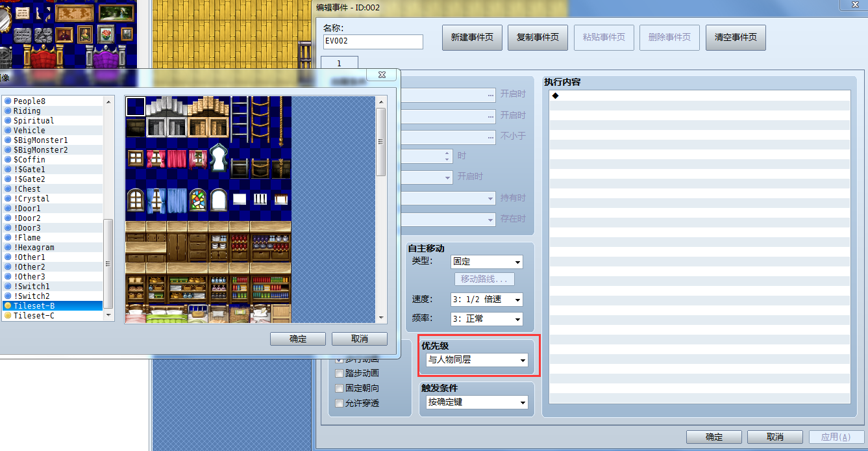Viewport: 868px width, 451px height.
Task: Close the image picker dialog
Action: pyautogui.click(x=382, y=75)
